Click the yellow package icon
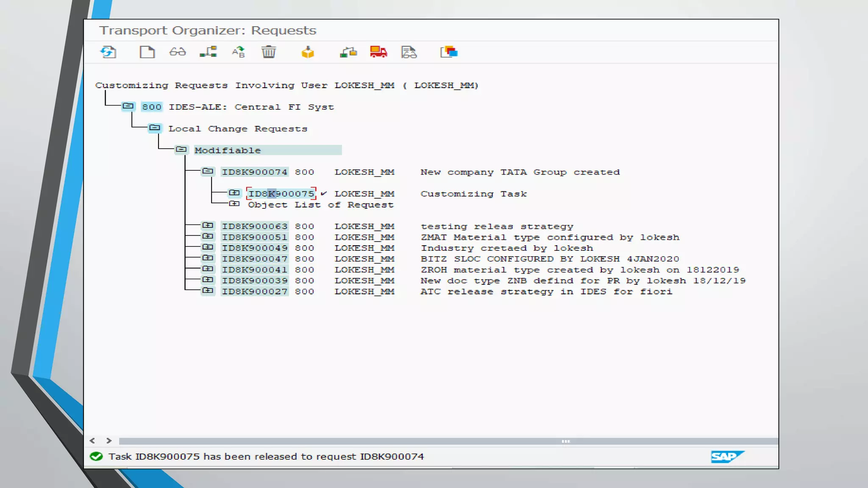 coord(308,52)
